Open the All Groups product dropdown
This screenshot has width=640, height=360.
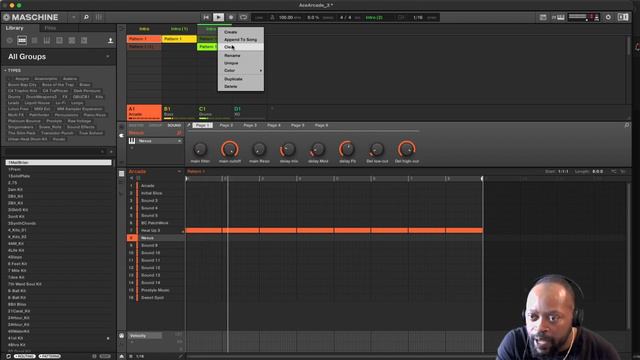pyautogui.click(x=108, y=56)
